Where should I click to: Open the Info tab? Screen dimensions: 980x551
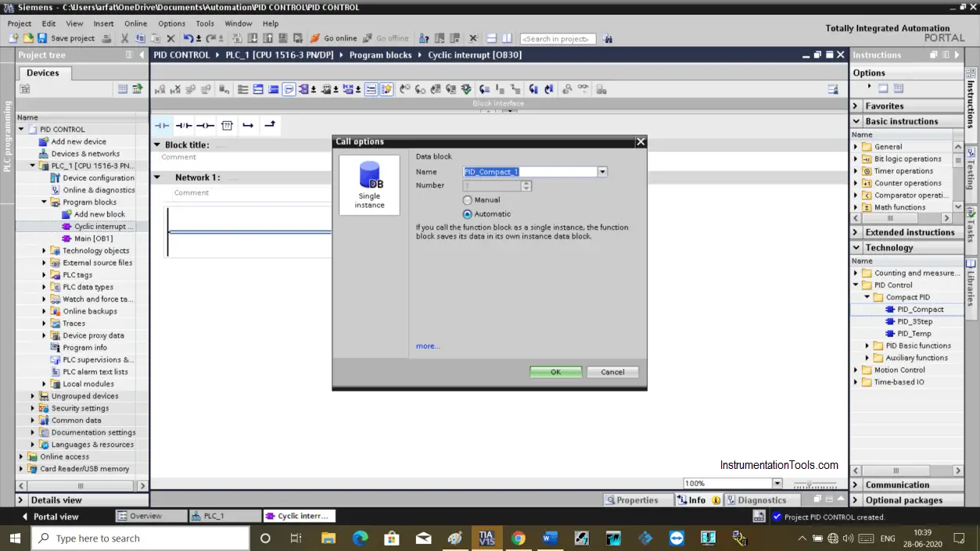click(698, 500)
